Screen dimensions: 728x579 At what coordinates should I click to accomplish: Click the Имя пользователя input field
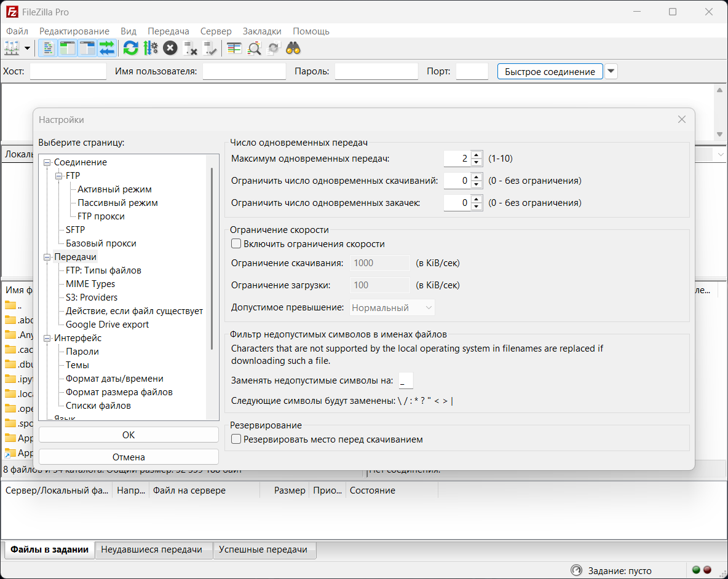[x=244, y=71]
